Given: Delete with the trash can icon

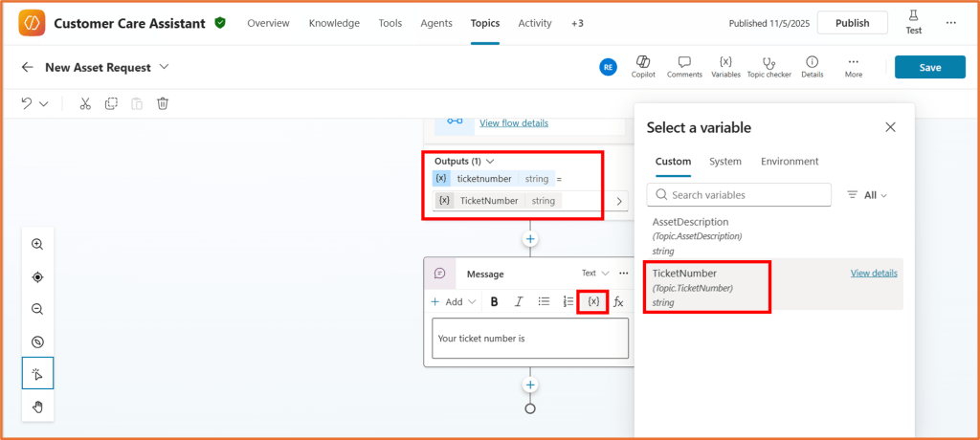Looking at the screenshot, I should tap(163, 103).
